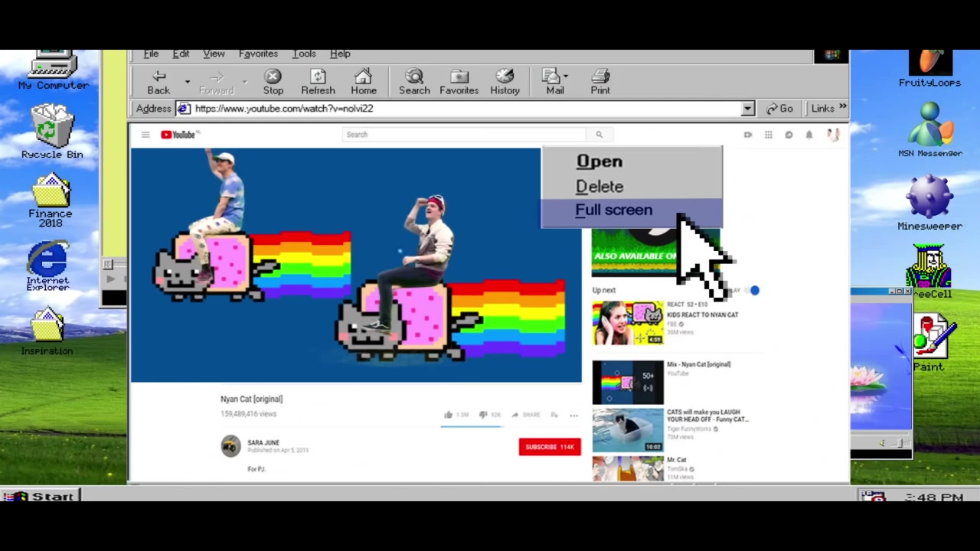Click the Sara June channel avatar

click(230, 446)
